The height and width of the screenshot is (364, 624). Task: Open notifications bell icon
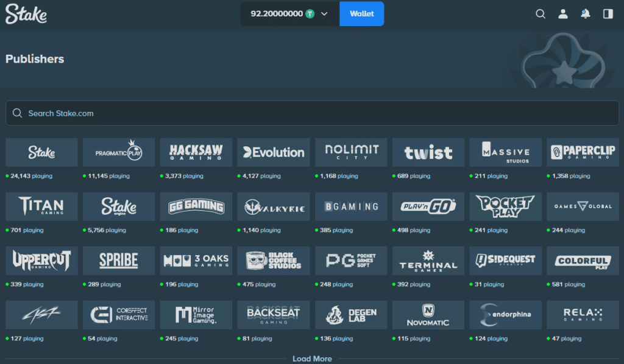pyautogui.click(x=586, y=14)
